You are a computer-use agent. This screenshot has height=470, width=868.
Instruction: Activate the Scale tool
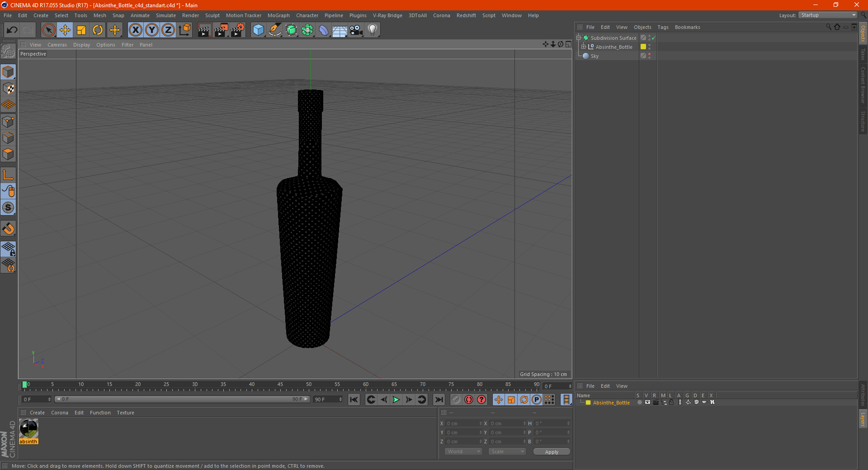coord(81,30)
